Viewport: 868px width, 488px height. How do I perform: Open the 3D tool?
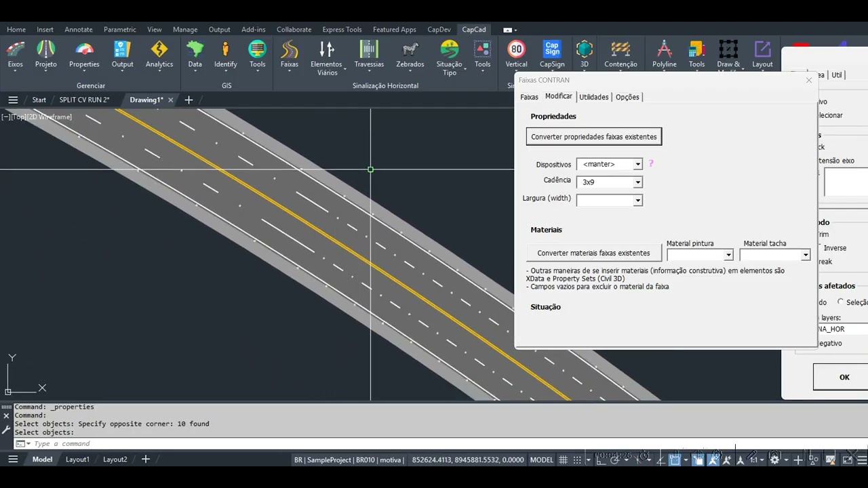585,54
